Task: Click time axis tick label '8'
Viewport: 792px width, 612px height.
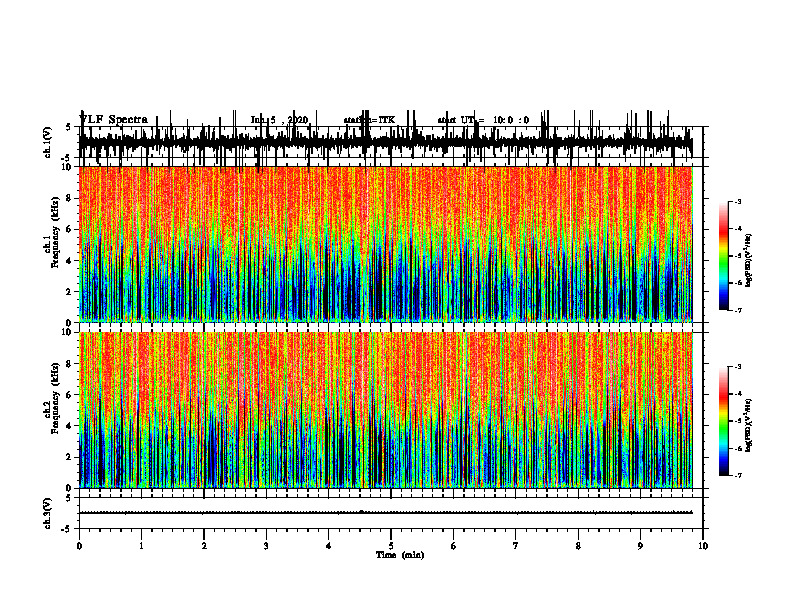Action: (x=578, y=546)
